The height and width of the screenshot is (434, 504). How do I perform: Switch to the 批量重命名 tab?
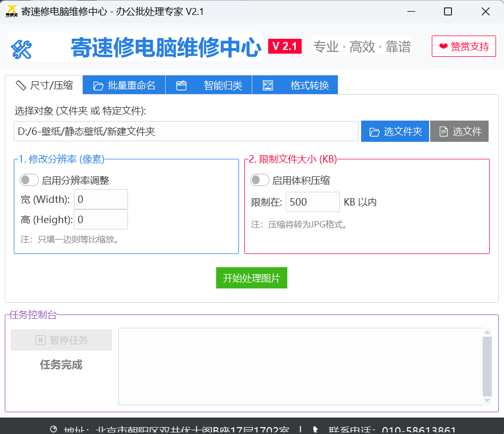pyautogui.click(x=124, y=84)
